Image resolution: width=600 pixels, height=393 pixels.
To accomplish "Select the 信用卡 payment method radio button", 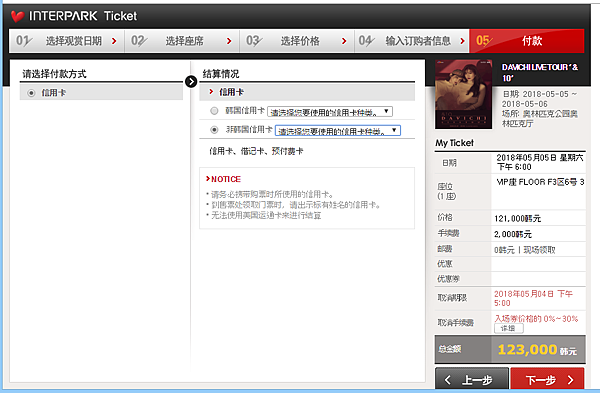I will [x=31, y=93].
